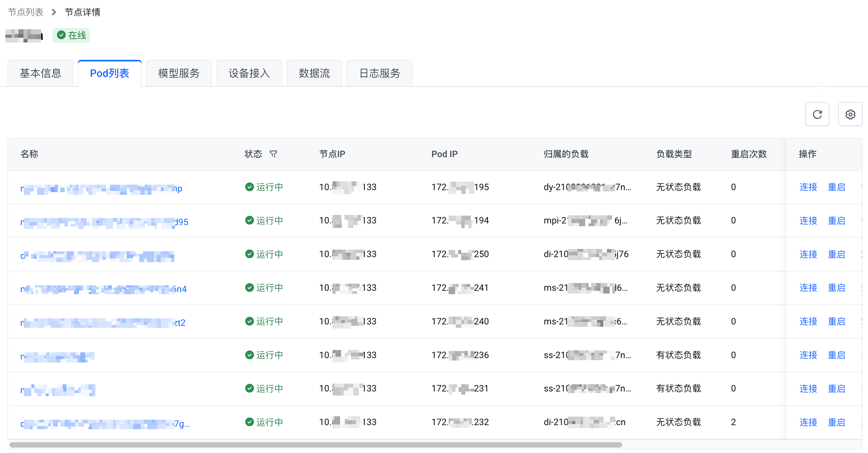Click 连接 for pod with 2 restarts
The height and width of the screenshot is (453, 868).
(808, 422)
